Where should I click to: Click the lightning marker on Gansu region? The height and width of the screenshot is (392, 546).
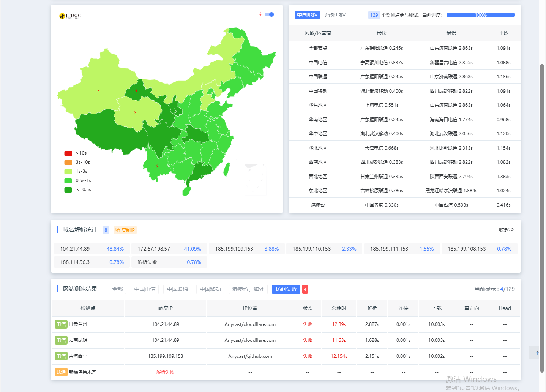tap(136, 91)
